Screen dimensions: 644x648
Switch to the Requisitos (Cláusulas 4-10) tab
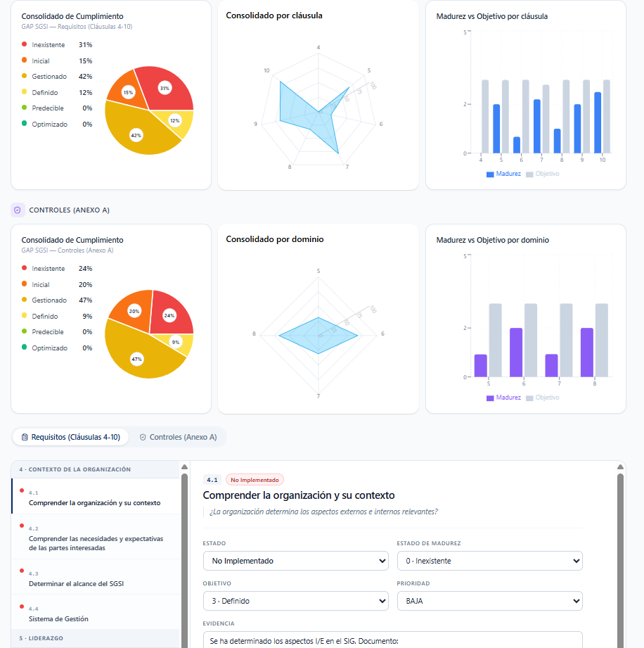[70, 437]
